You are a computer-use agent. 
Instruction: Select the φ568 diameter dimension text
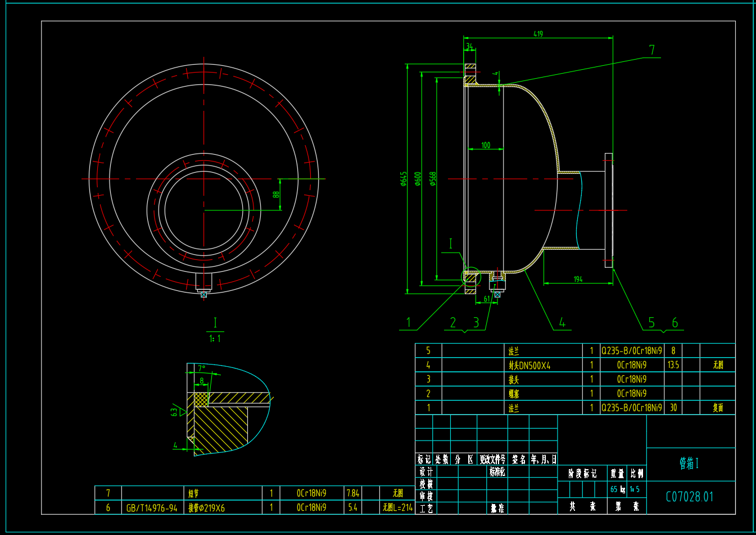click(x=432, y=179)
